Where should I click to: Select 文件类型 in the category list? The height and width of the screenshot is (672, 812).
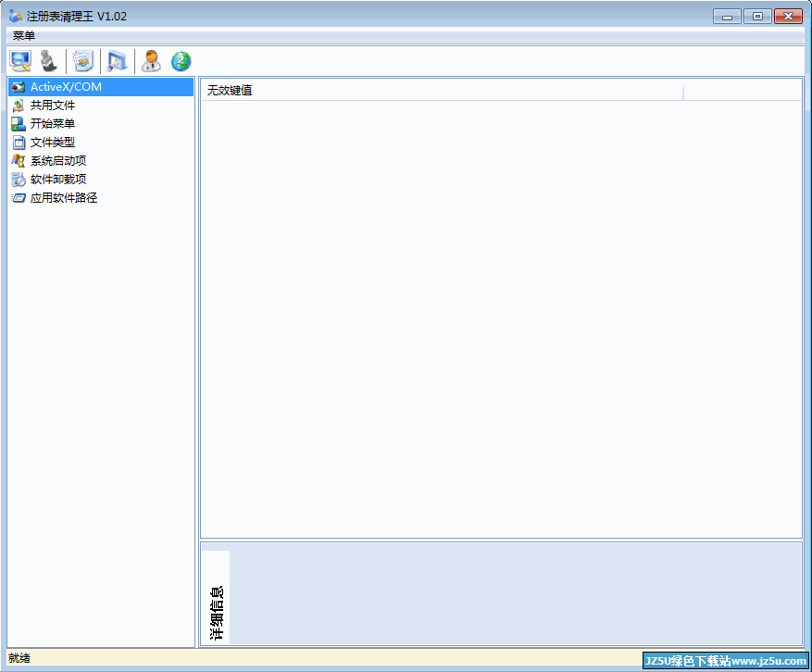pos(101,143)
